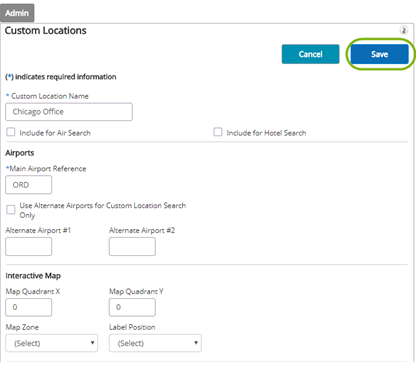This screenshot has height=366, width=416.
Task: Focus the Alternate Airport #1 field
Action: 29,247
